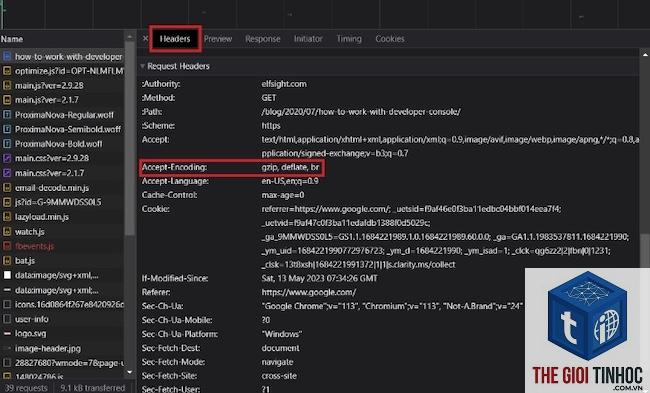Select user-info request name
650x393 pixels.
[32, 319]
